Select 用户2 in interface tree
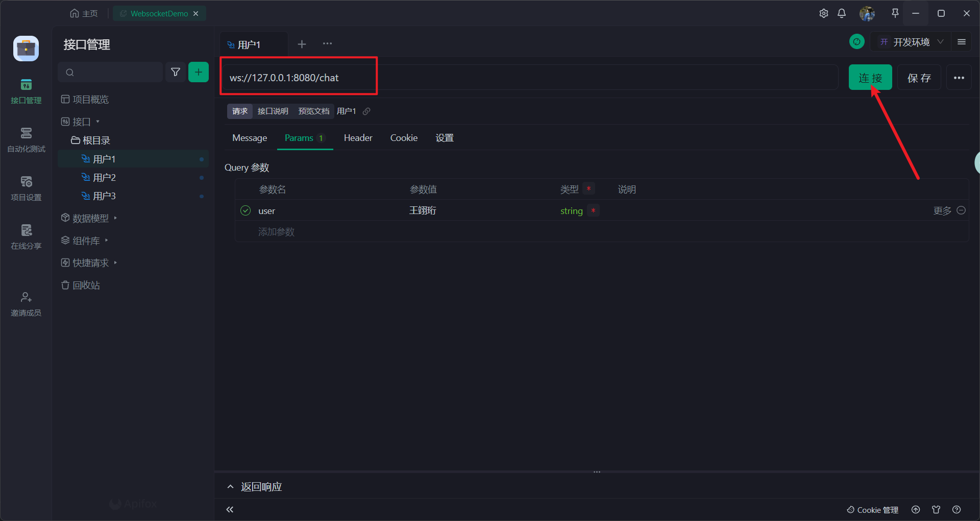This screenshot has height=521, width=980. point(133,178)
